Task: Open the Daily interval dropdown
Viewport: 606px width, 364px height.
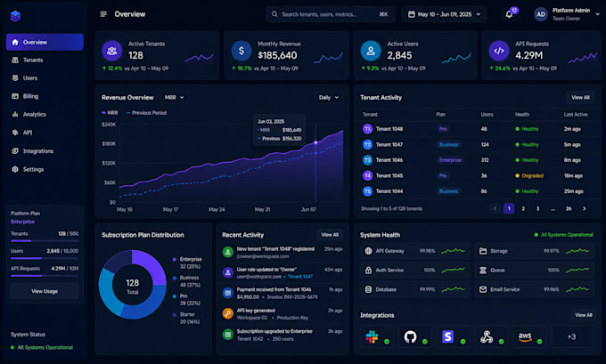Action: pos(329,97)
